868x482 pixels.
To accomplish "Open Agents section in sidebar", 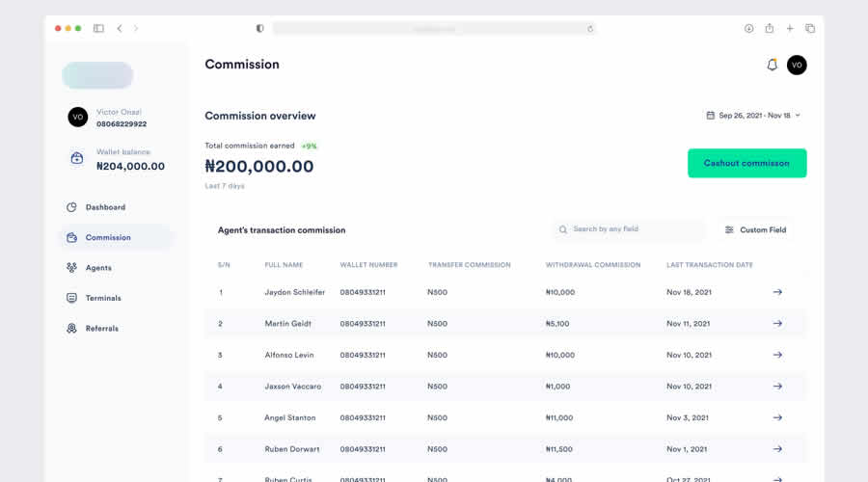I will click(98, 268).
